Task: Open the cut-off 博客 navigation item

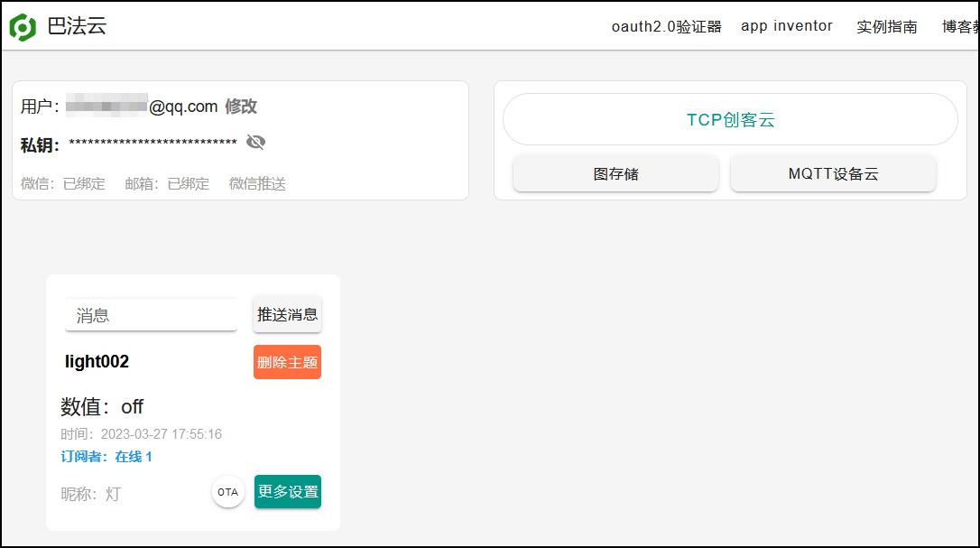Action: [x=960, y=26]
